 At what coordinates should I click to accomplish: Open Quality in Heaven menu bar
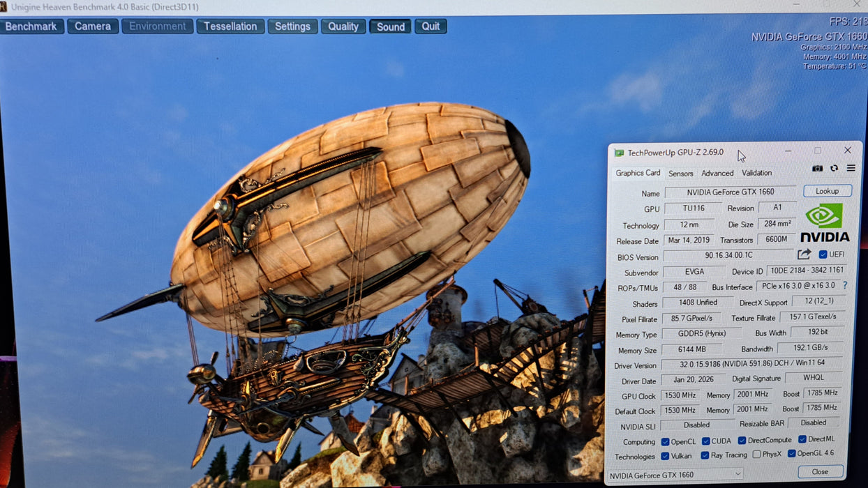tap(343, 26)
